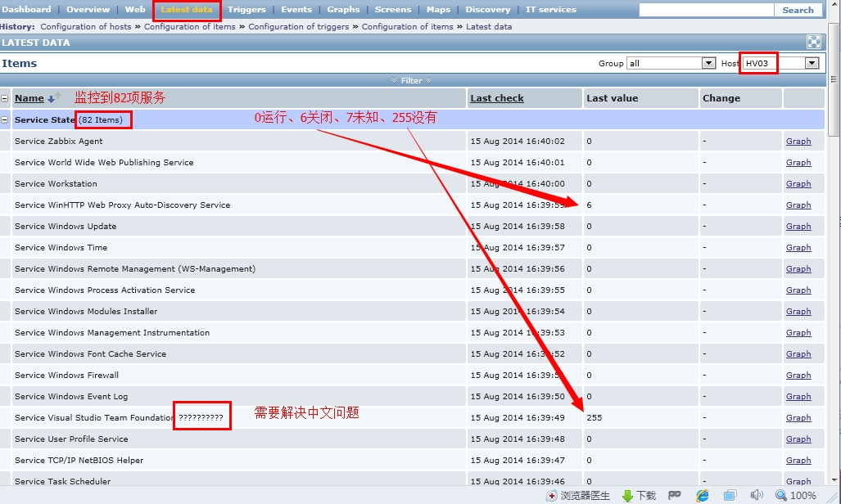Sort the table by Last check column

(496, 98)
